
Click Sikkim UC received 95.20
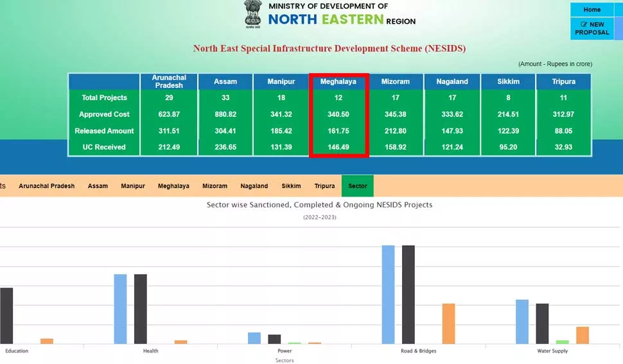[x=508, y=147]
